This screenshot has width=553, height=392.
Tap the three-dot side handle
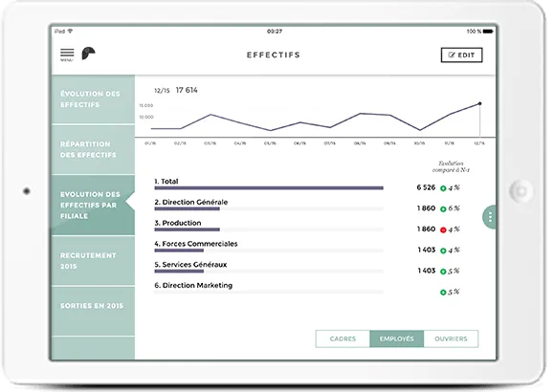[490, 217]
